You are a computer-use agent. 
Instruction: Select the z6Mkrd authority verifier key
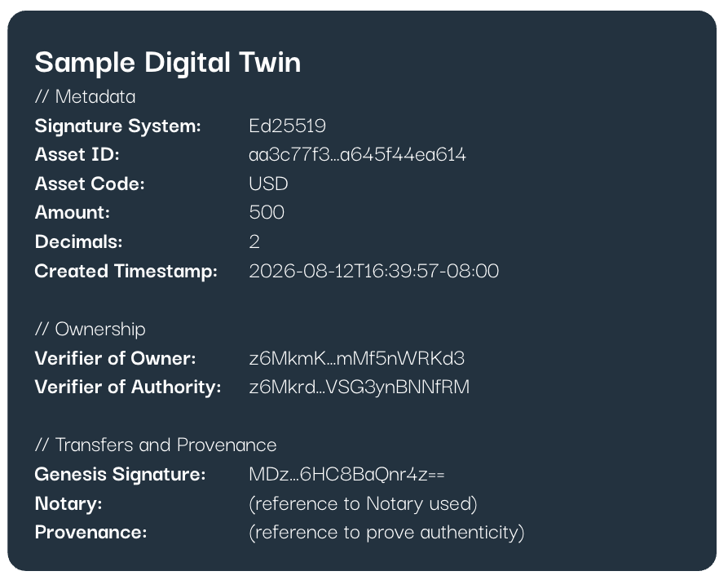pyautogui.click(x=360, y=387)
